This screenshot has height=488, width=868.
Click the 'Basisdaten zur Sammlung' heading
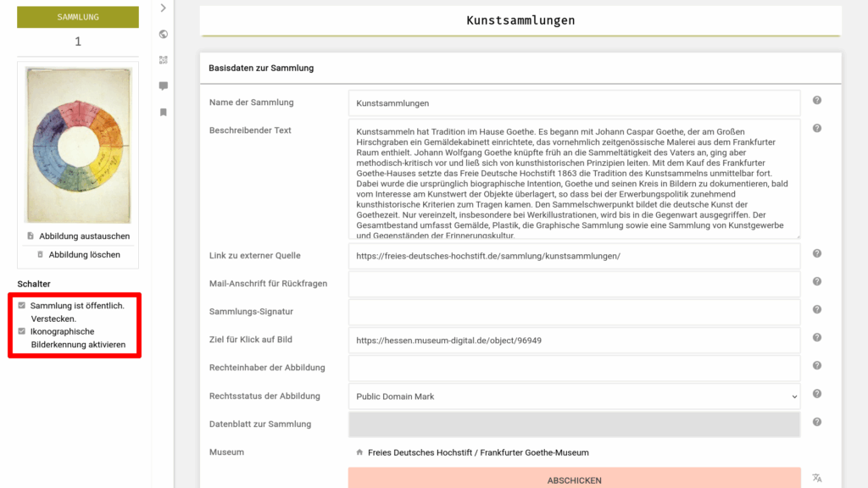pos(261,68)
